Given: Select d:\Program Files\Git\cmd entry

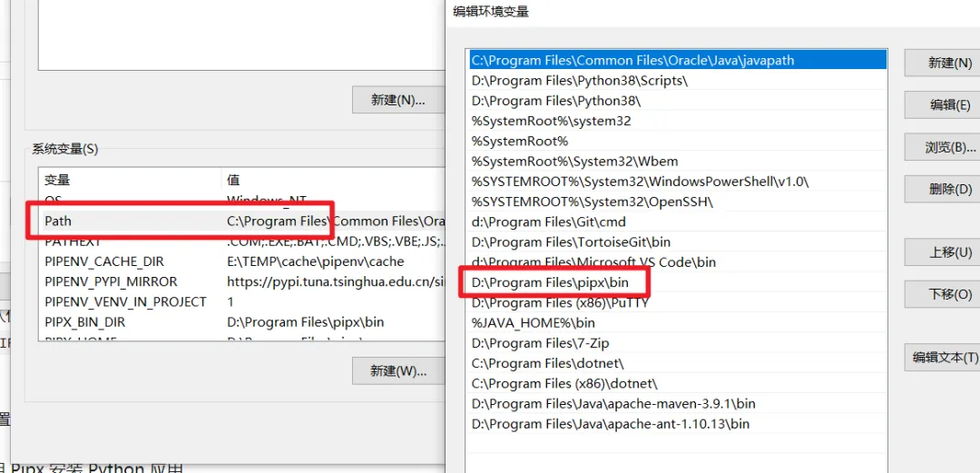Looking at the screenshot, I should 678,222.
